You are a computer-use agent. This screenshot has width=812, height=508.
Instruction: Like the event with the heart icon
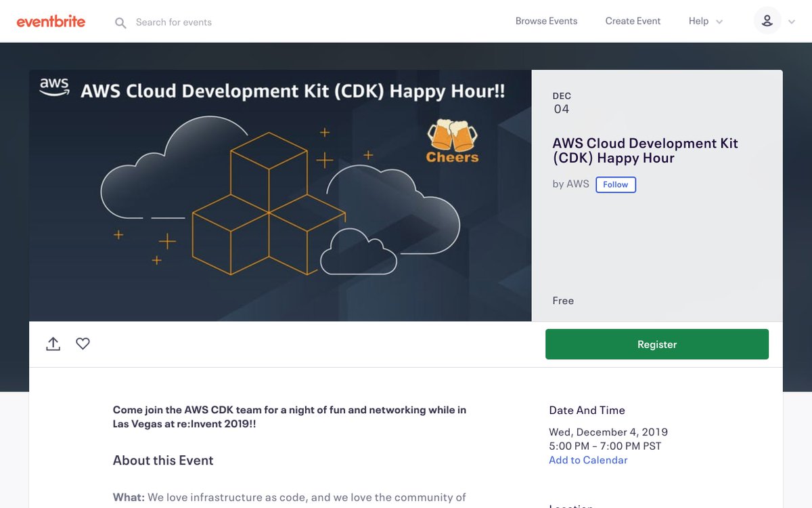point(83,343)
